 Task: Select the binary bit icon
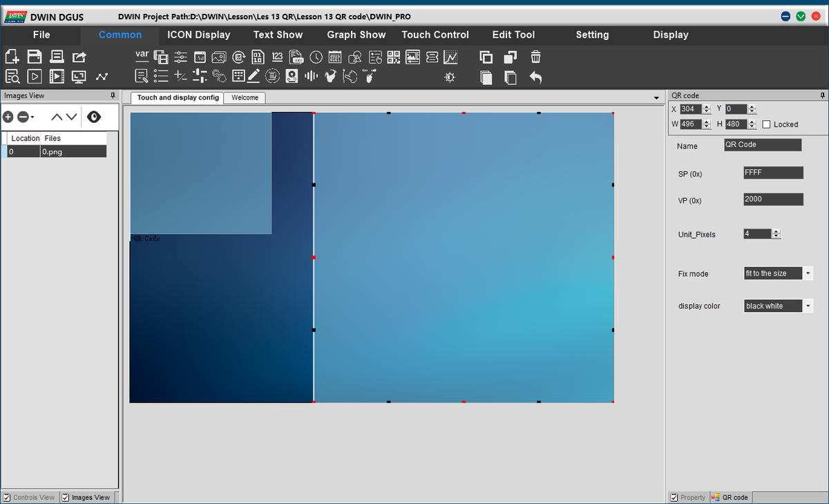[x=258, y=57]
